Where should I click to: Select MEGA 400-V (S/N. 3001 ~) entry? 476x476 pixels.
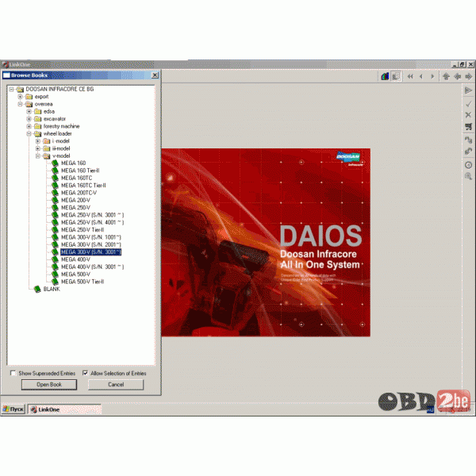click(x=92, y=267)
